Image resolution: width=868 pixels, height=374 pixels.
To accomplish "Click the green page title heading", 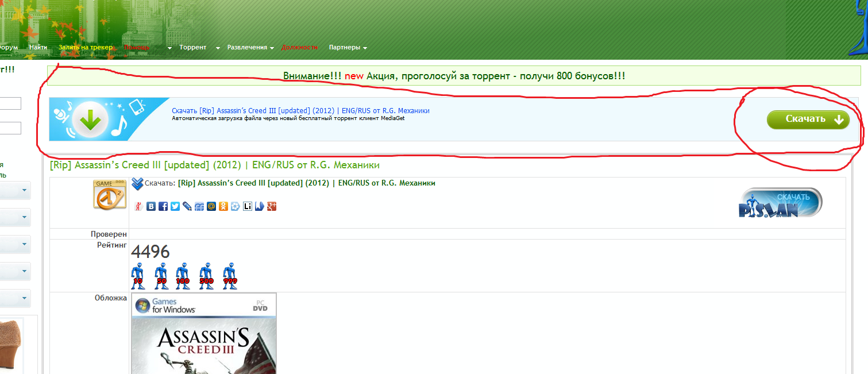I will [215, 165].
